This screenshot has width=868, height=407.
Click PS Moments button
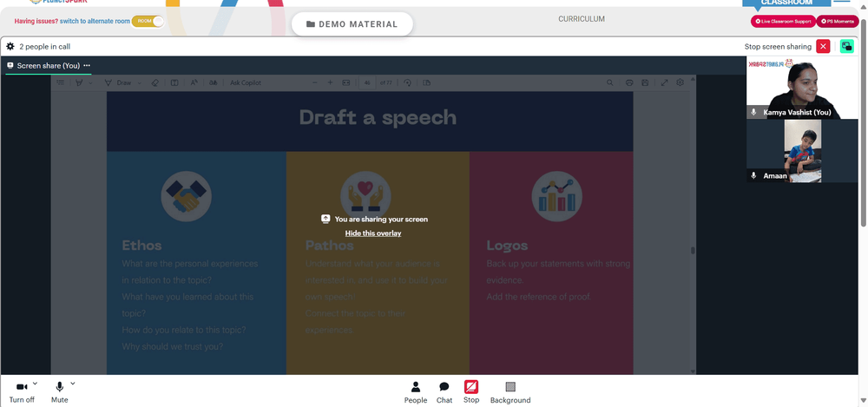point(838,21)
